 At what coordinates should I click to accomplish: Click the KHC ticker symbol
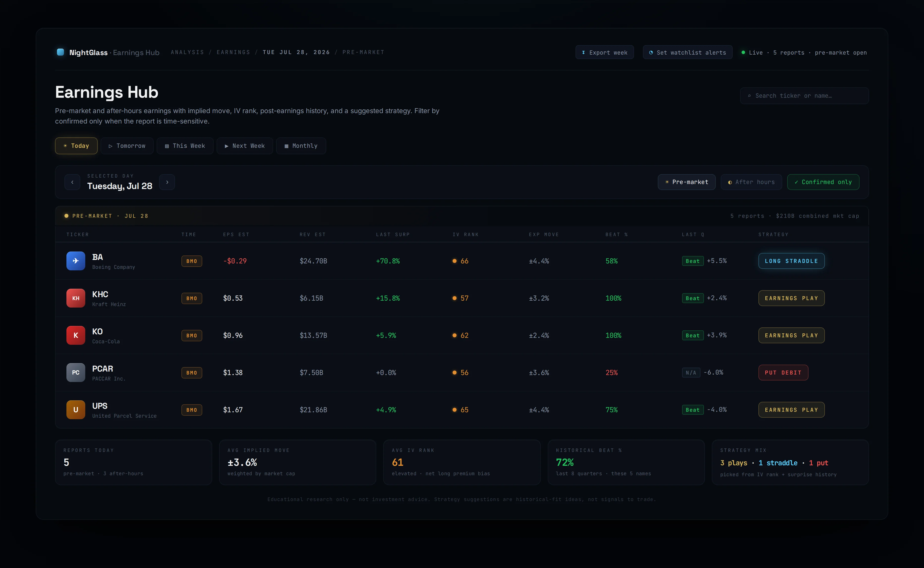100,294
